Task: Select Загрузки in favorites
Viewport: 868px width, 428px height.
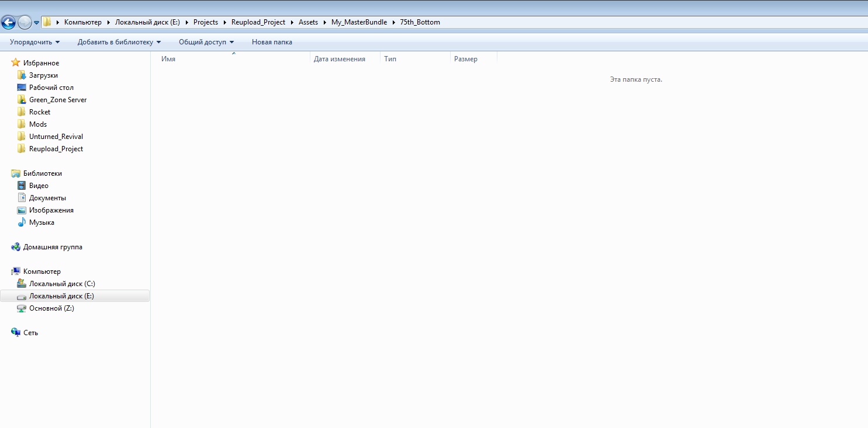Action: pos(43,75)
